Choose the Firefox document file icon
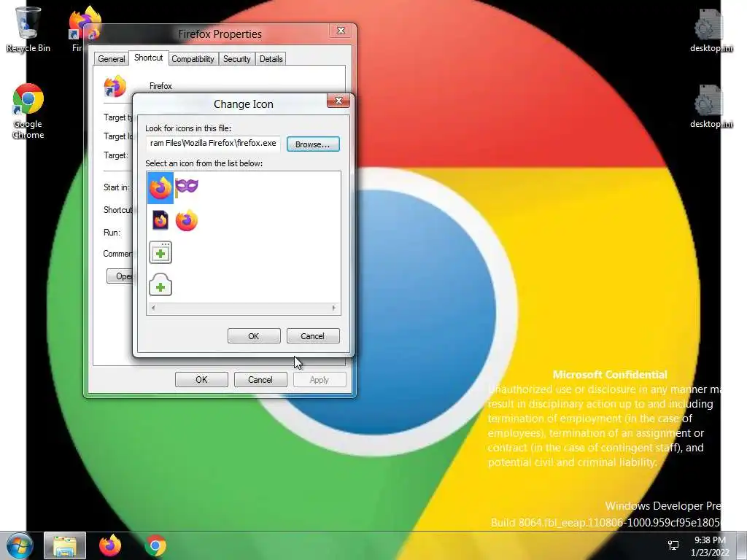 [x=160, y=220]
